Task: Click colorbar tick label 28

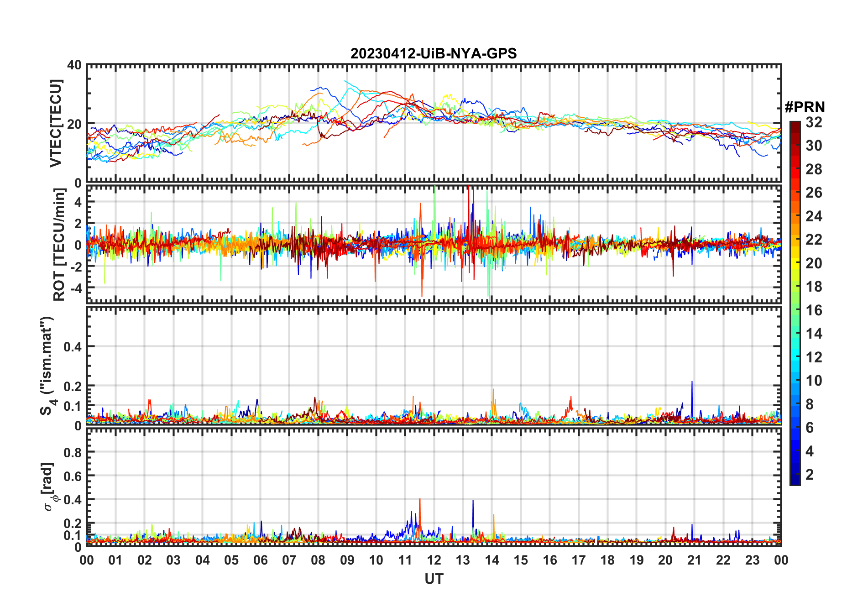Action: [x=814, y=169]
